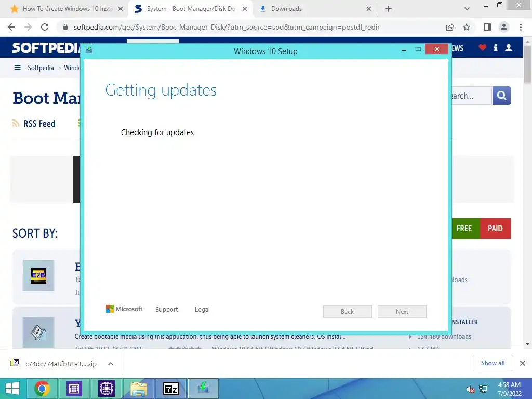Click the address bar URL
The height and width of the screenshot is (399, 532).
227,27
